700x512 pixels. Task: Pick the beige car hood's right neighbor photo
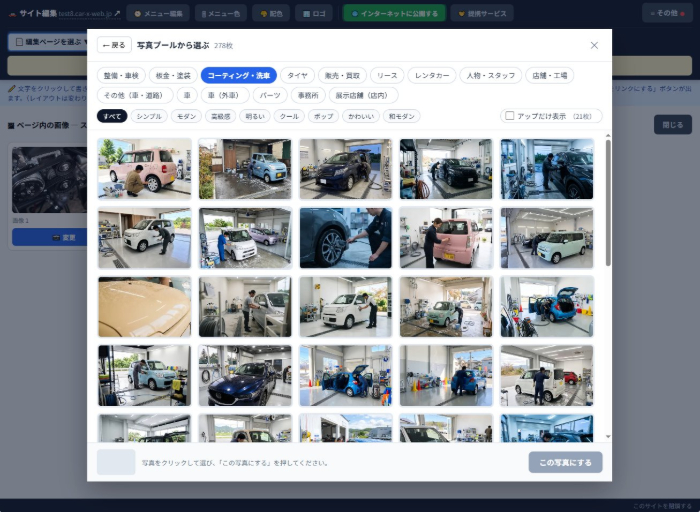[x=245, y=307]
